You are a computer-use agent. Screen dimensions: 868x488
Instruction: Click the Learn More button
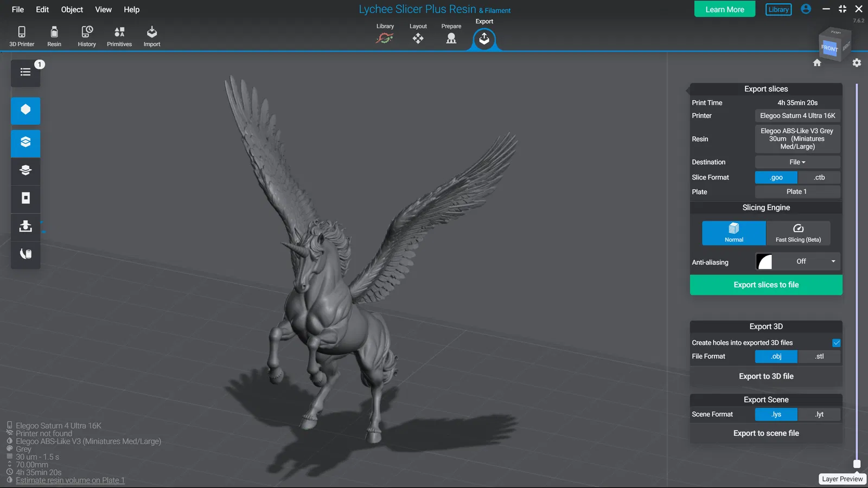[725, 9]
